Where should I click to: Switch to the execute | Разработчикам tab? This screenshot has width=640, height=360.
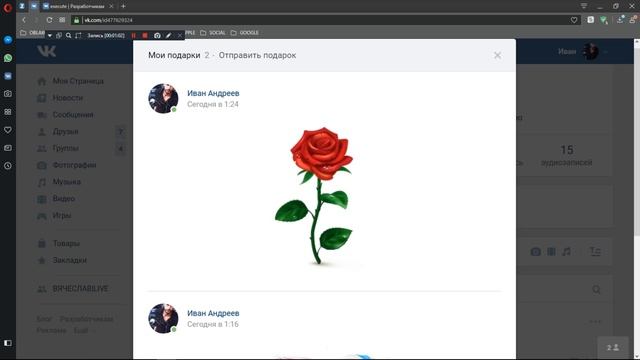click(x=78, y=6)
